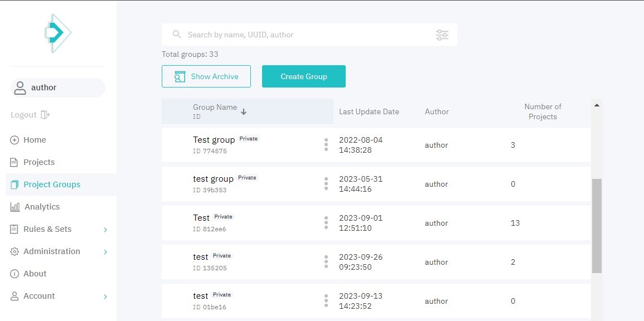Viewport: 644px width, 321px height.
Task: Click the Home plus-circle icon
Action: point(14,140)
